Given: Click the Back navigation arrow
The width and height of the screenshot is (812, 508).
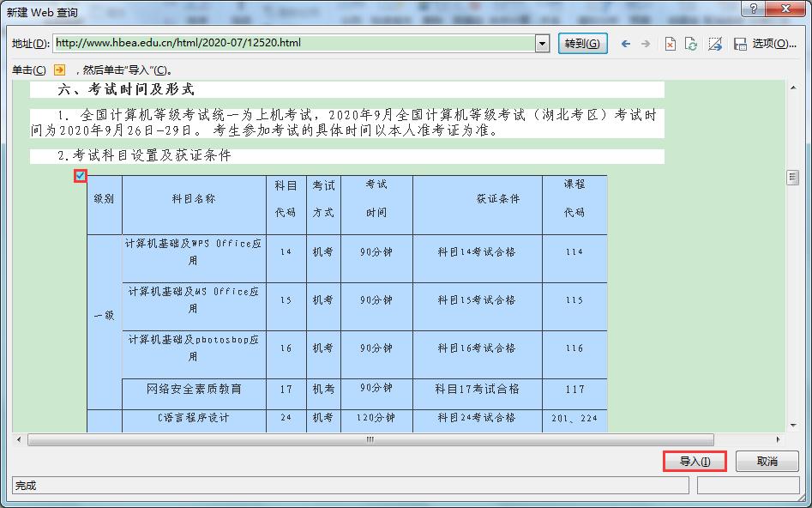Looking at the screenshot, I should 625,43.
